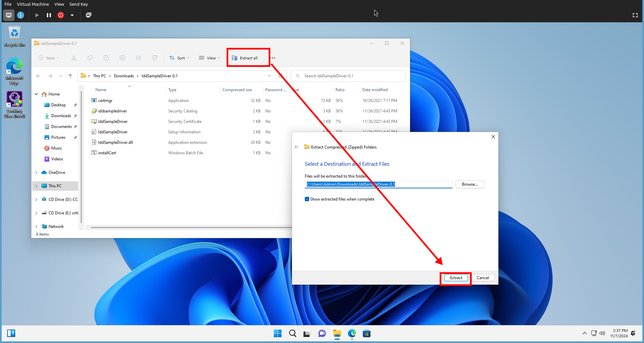Select the Looking Glass (host) shortcut
Image resolution: width=644 pixels, height=343 pixels.
pos(14,104)
